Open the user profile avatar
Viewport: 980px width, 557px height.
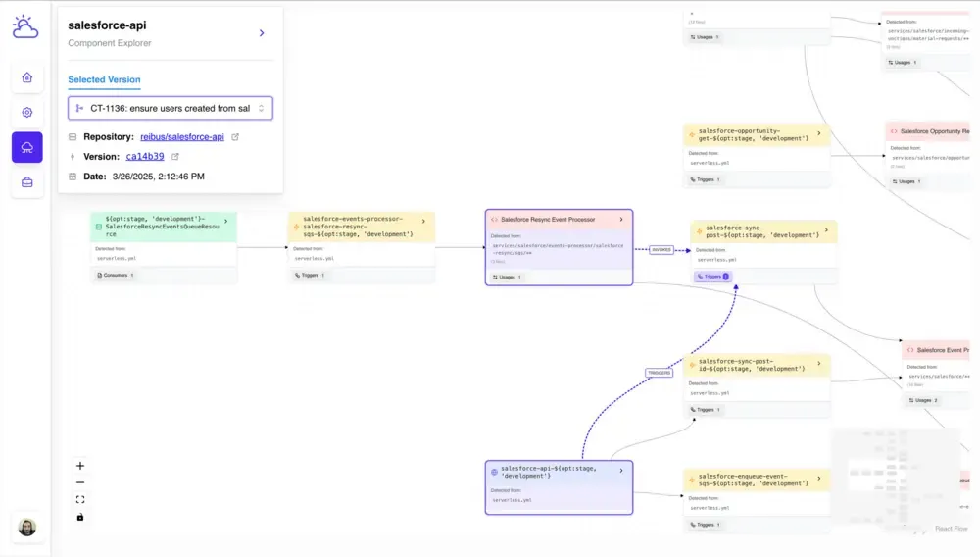pos(27,528)
